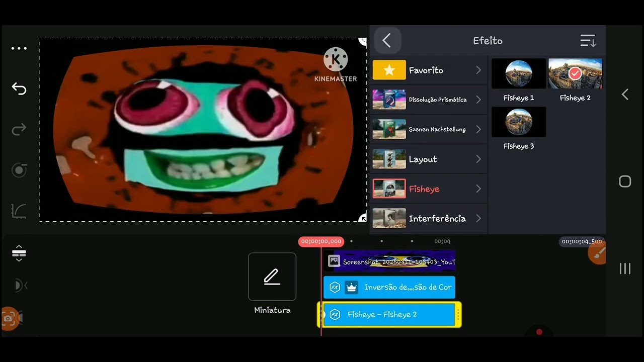
Task: Tap the Android recent apps button
Action: (x=625, y=268)
